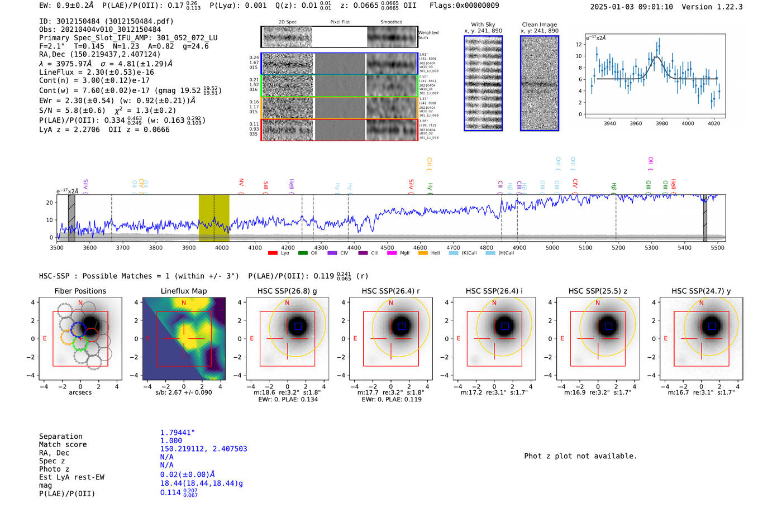Click the Version 1.22.3 text

point(712,7)
